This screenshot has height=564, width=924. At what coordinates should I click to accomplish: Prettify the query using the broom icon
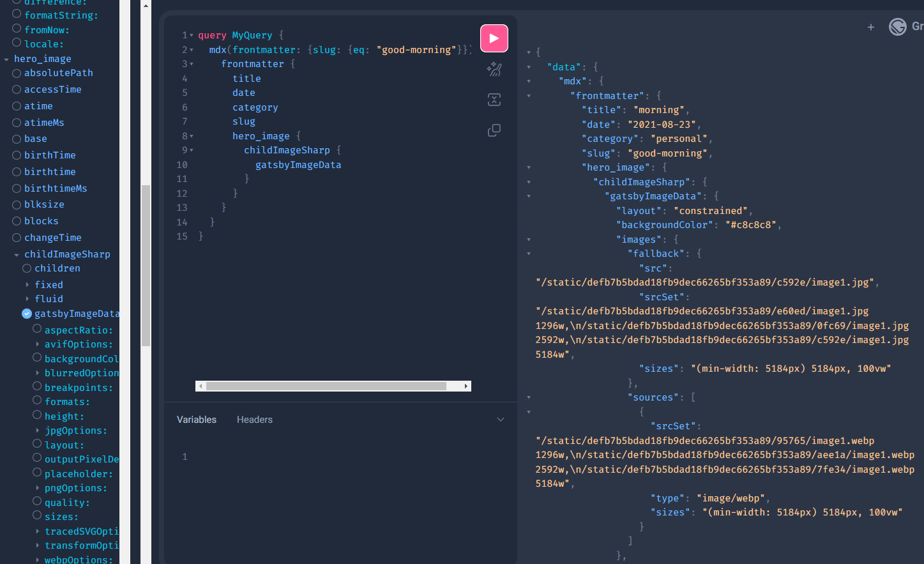pyautogui.click(x=494, y=69)
